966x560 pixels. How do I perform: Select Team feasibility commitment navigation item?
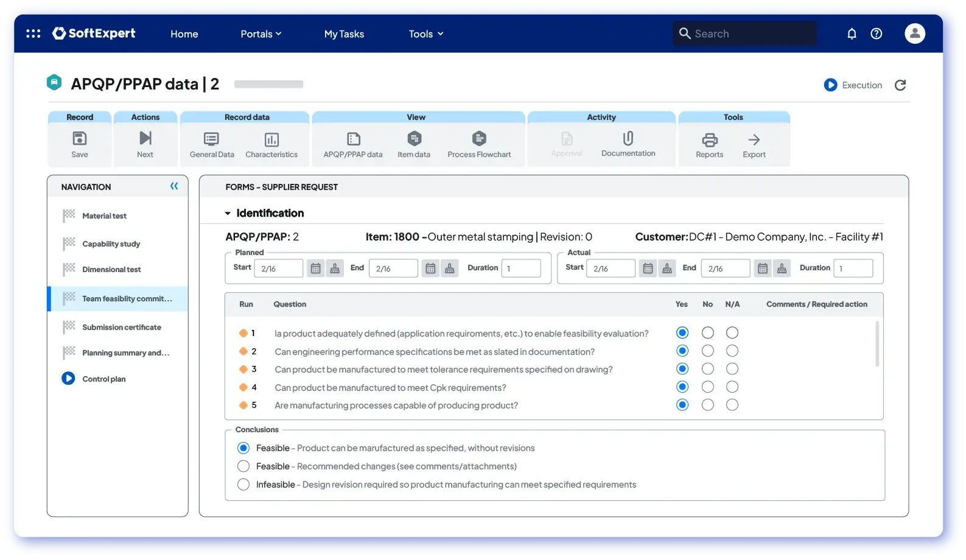point(117,299)
